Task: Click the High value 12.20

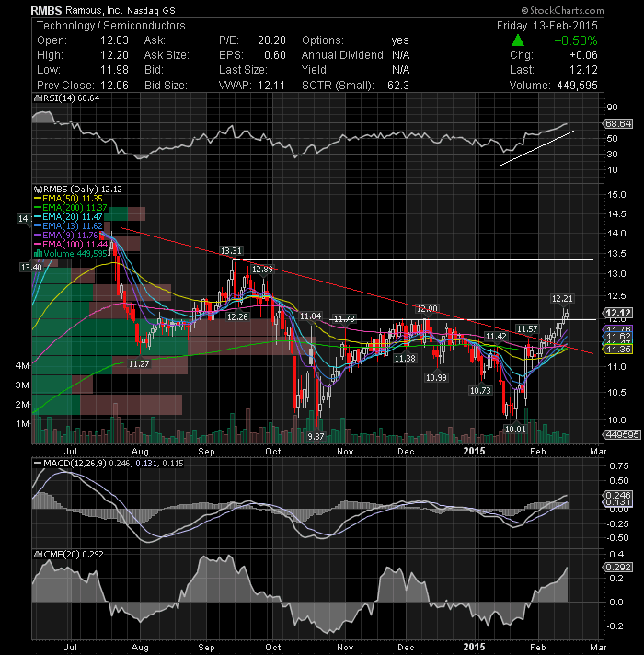Action: coord(114,55)
